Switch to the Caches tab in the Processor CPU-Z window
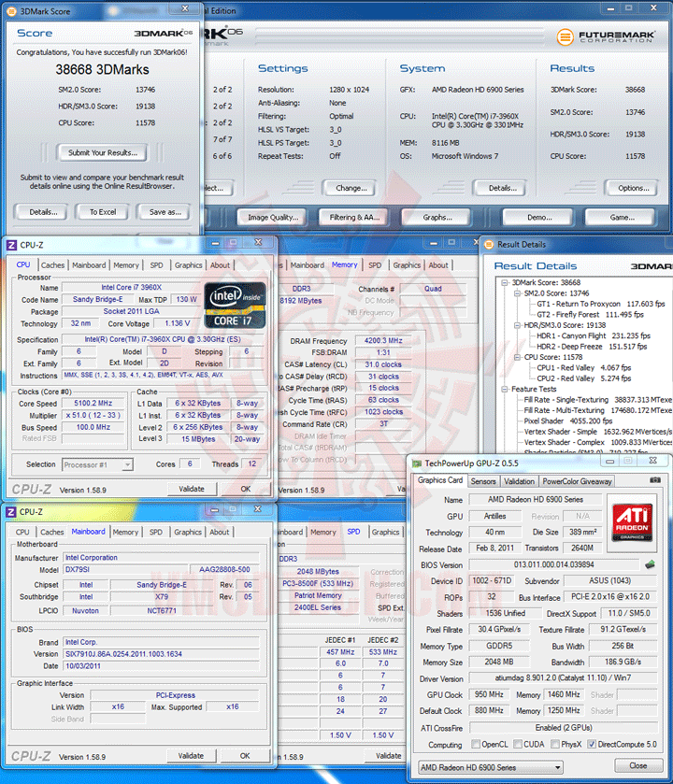The width and height of the screenshot is (673, 784). (x=52, y=265)
